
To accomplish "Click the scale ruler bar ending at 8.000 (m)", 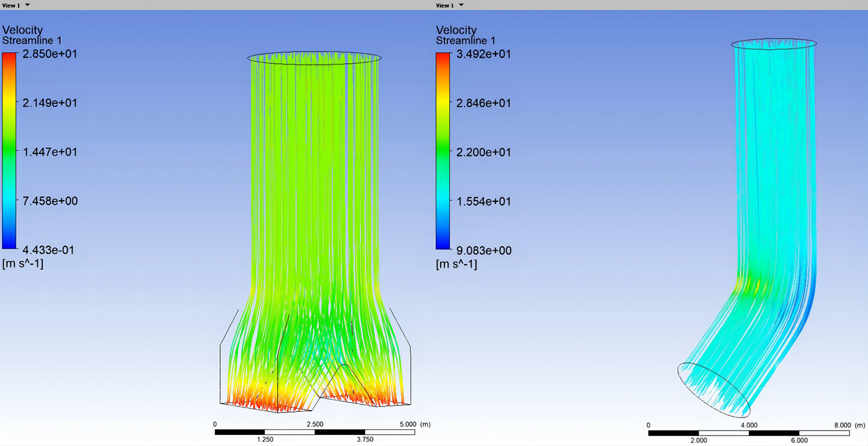I will (749, 432).
